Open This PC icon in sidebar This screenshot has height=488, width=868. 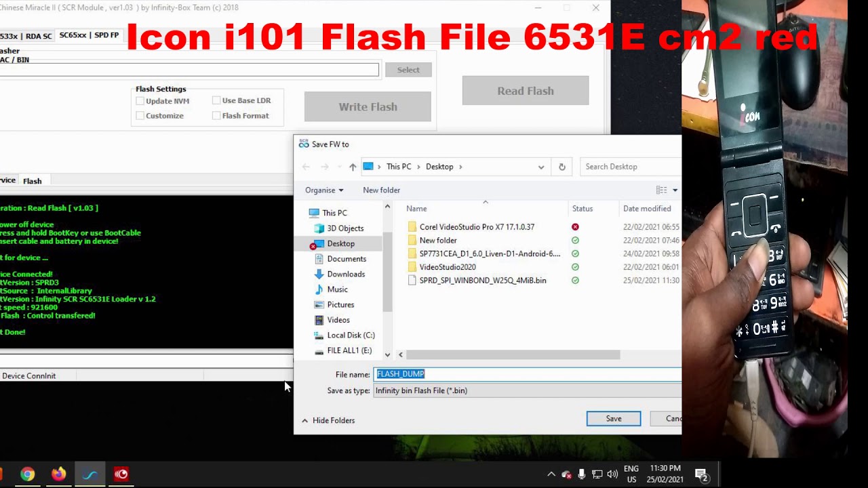(x=314, y=213)
